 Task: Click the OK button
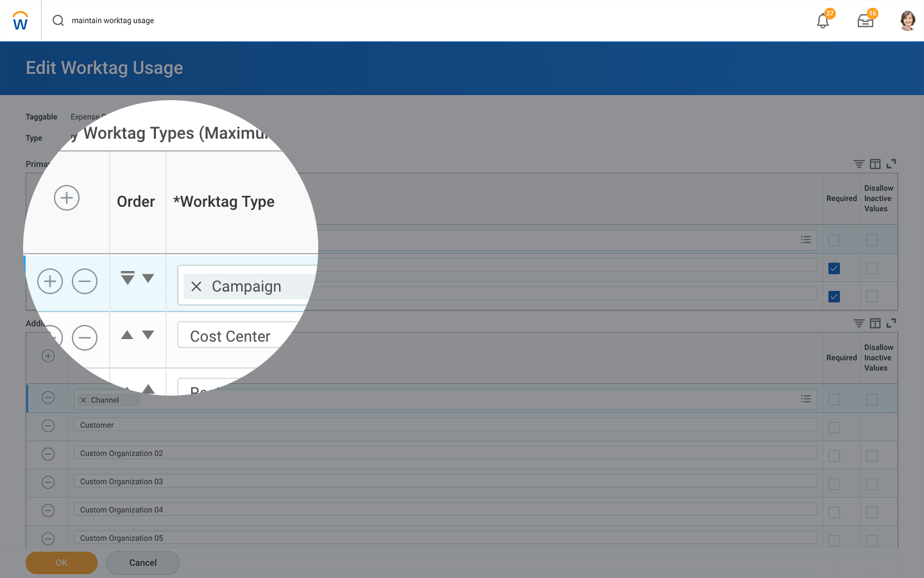[62, 563]
